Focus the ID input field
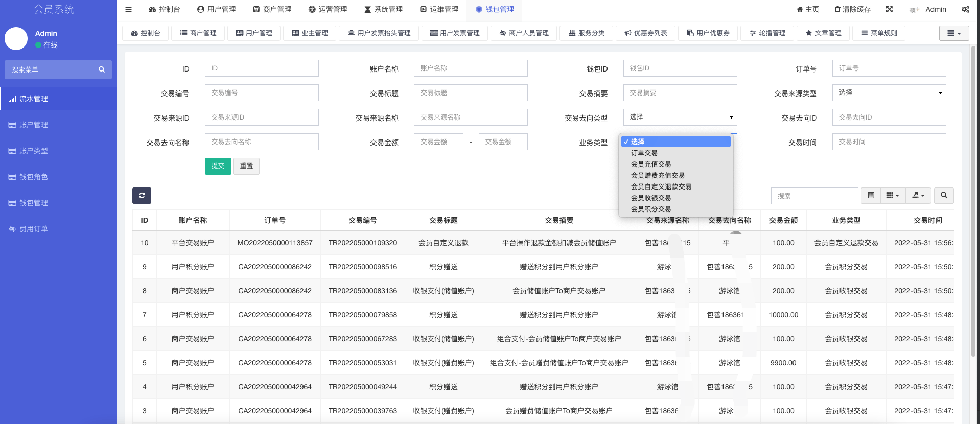 [x=262, y=68]
